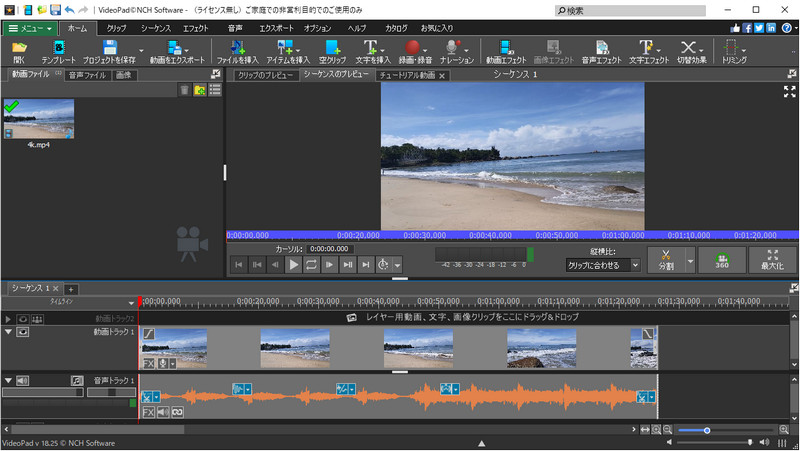Click the Facebook share icon
800x451 pixels.
tap(747, 28)
